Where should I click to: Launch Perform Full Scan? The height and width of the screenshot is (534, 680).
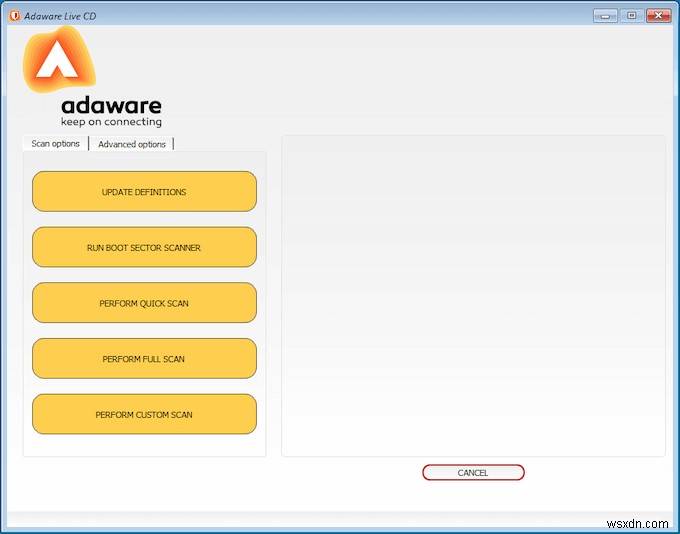[144, 358]
